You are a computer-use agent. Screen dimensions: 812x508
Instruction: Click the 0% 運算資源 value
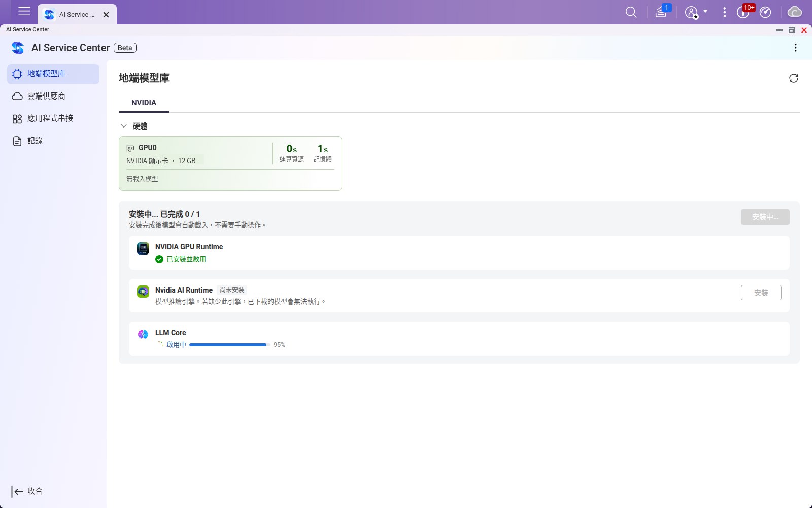[x=292, y=149]
